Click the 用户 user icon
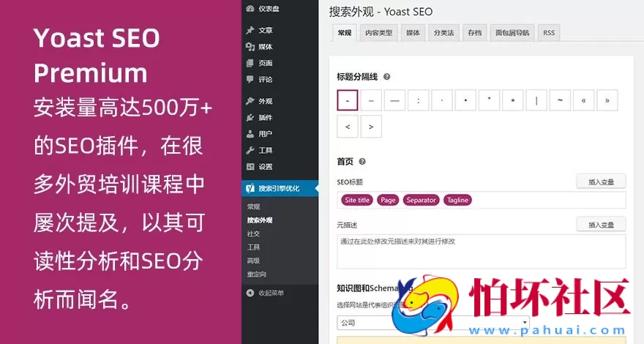 click(250, 134)
